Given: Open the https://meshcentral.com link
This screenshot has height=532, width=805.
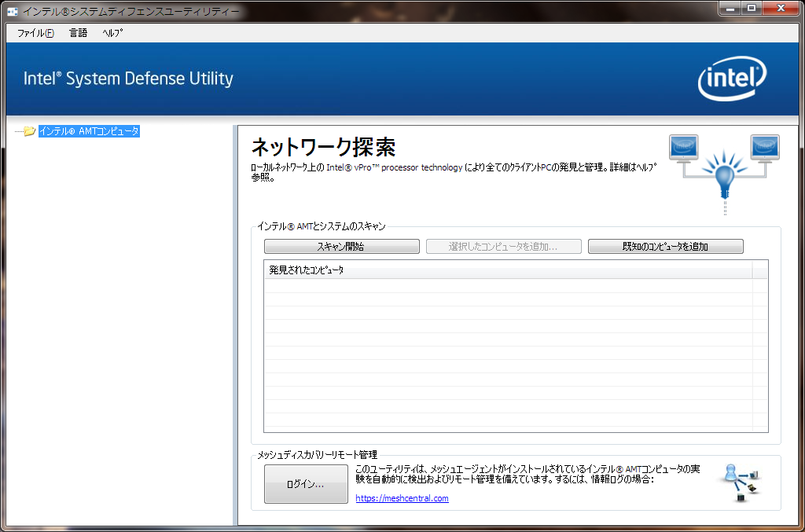Looking at the screenshot, I should point(402,498).
